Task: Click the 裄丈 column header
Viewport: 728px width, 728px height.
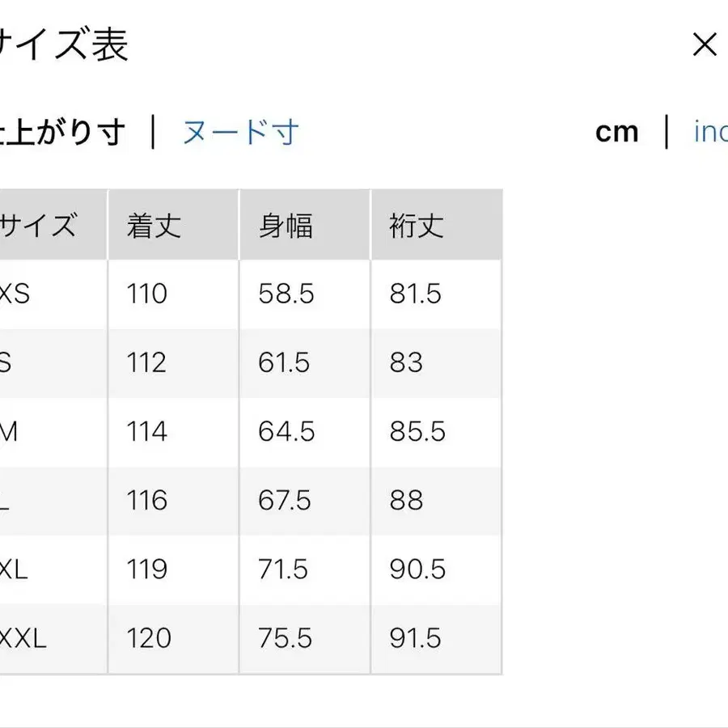Action: [417, 226]
